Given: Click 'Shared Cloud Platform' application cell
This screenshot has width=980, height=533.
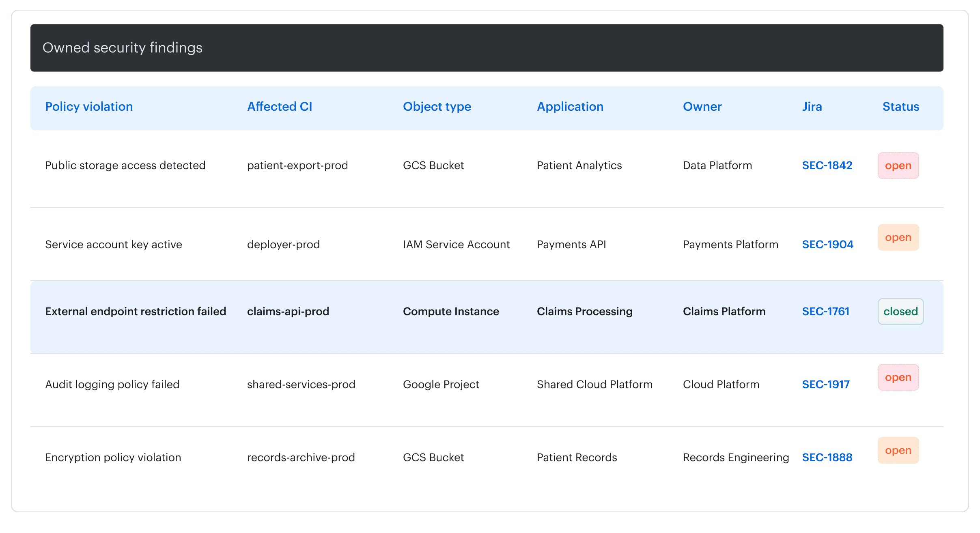Looking at the screenshot, I should pyautogui.click(x=595, y=385).
